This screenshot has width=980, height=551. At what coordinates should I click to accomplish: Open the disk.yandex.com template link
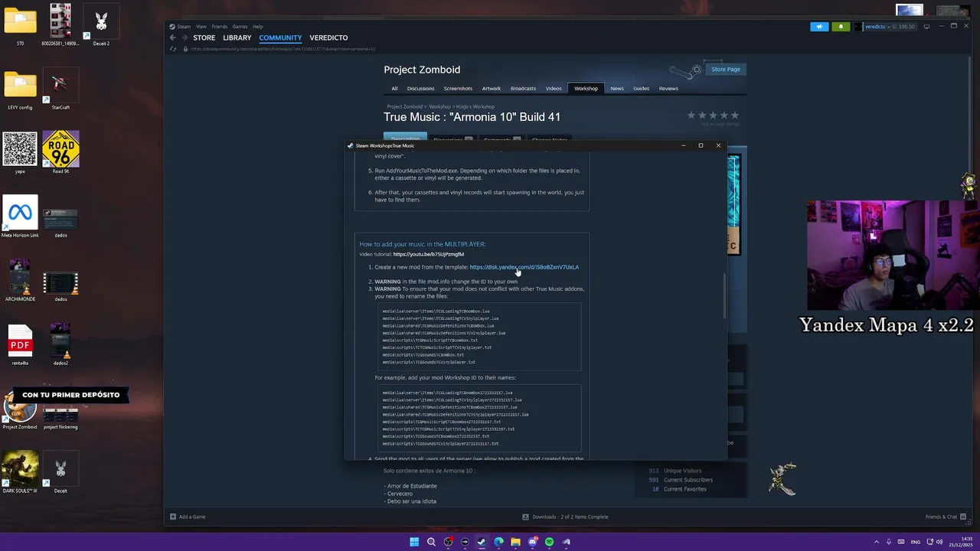(524, 267)
